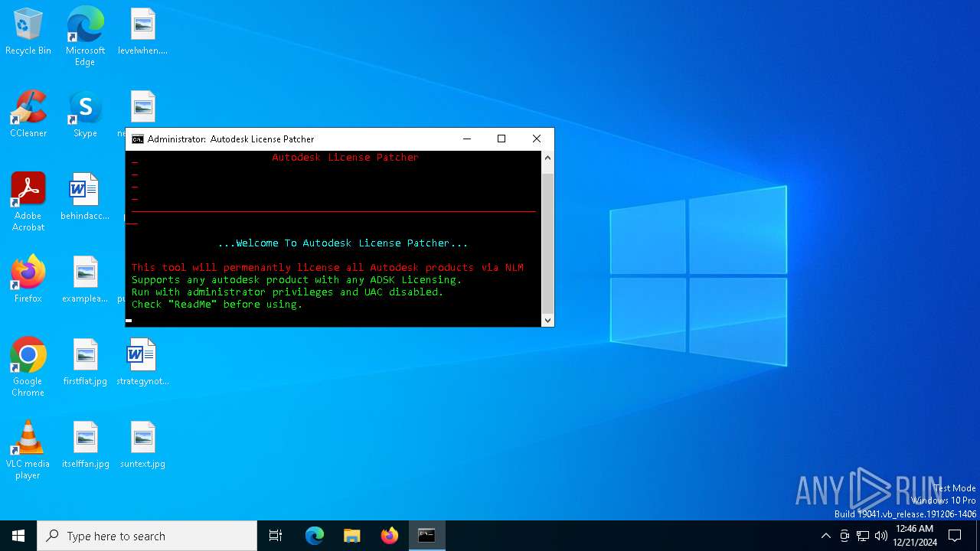Click the meet now tray icon
Viewport: 980px width, 551px height.
click(x=844, y=536)
